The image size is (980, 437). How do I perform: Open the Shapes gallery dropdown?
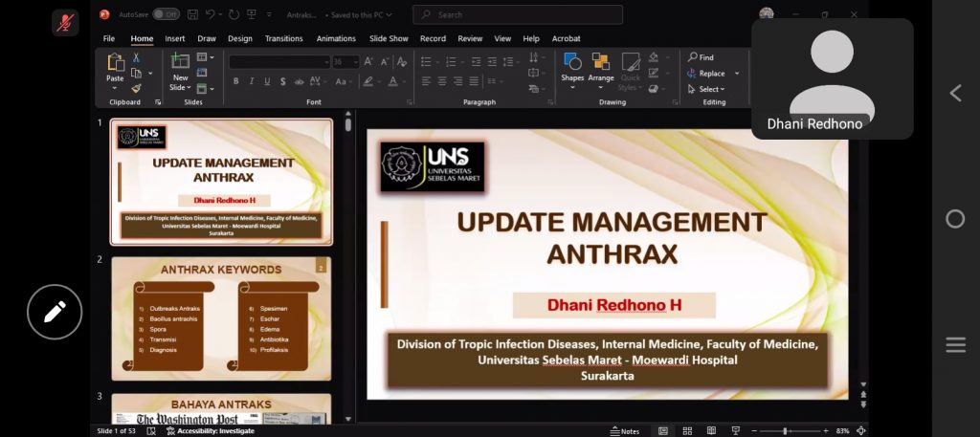pos(572,87)
